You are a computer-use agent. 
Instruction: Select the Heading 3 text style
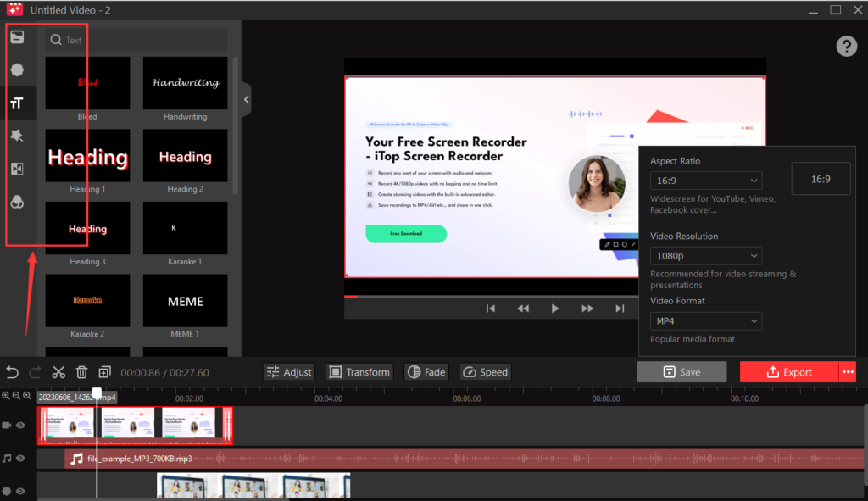point(87,228)
